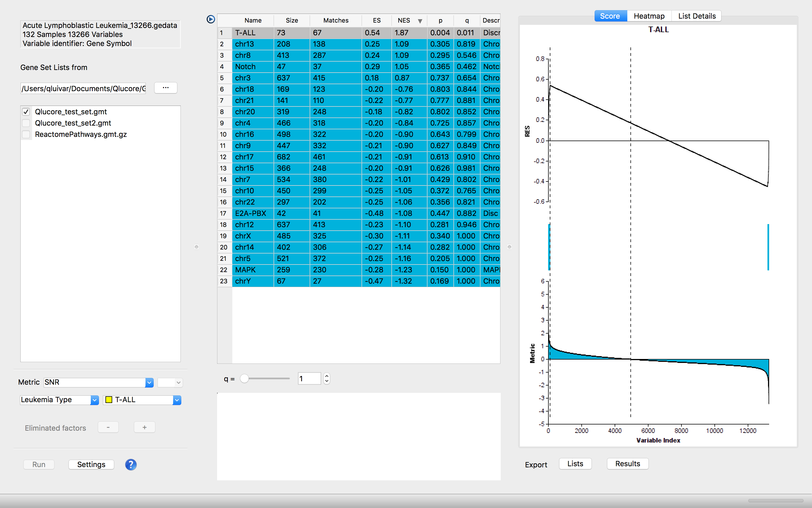Sort by Name column header
812x508 pixels.
pos(253,21)
